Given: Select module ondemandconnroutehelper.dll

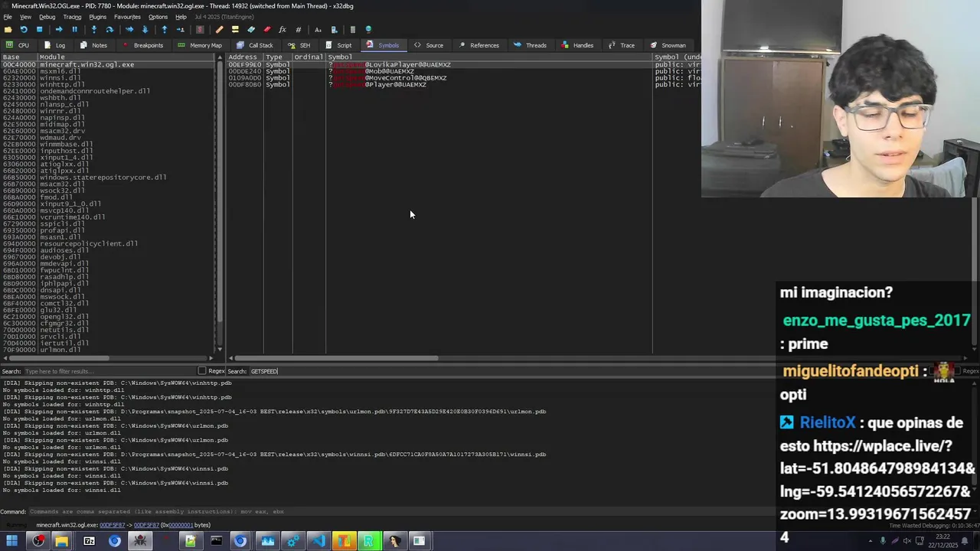Looking at the screenshot, I should coord(107,91).
